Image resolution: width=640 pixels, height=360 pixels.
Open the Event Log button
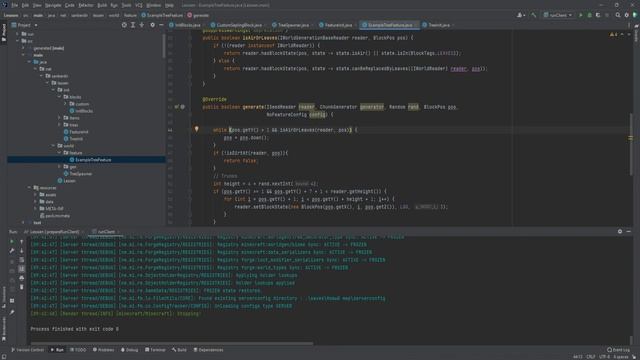coord(618,350)
